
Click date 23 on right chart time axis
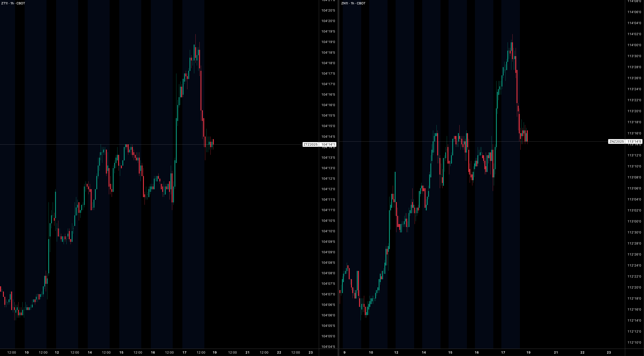(609, 352)
